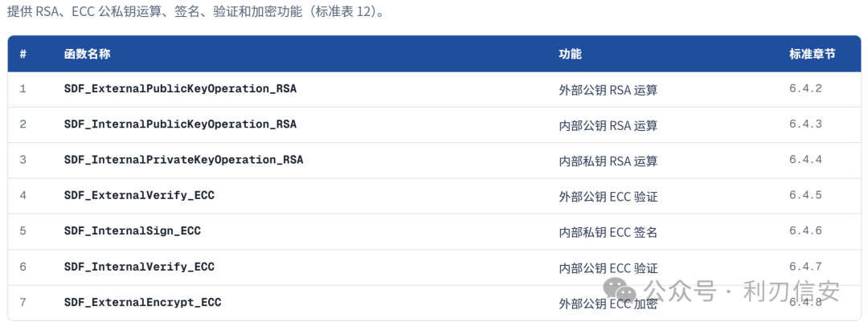Click the 公众号 · 利刃信安 watermark text
Screen dimensions: 868x326
(x=742, y=291)
